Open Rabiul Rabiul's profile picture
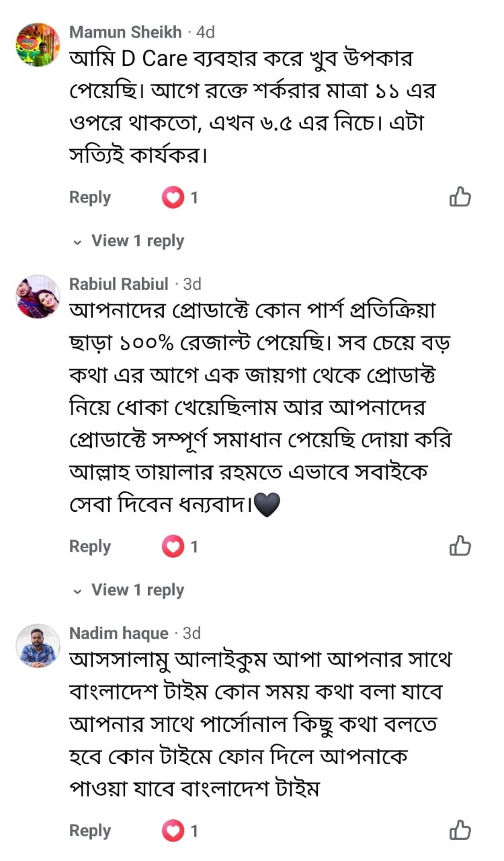504x861 pixels. (38, 297)
